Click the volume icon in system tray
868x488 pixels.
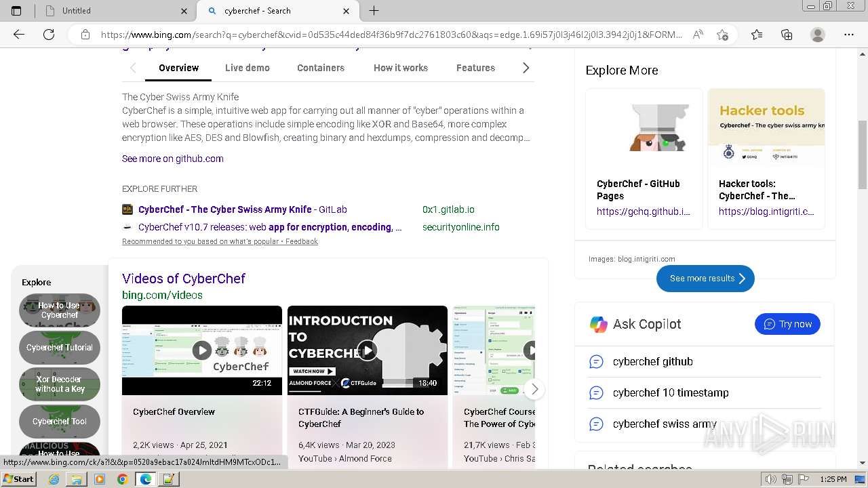[771, 479]
